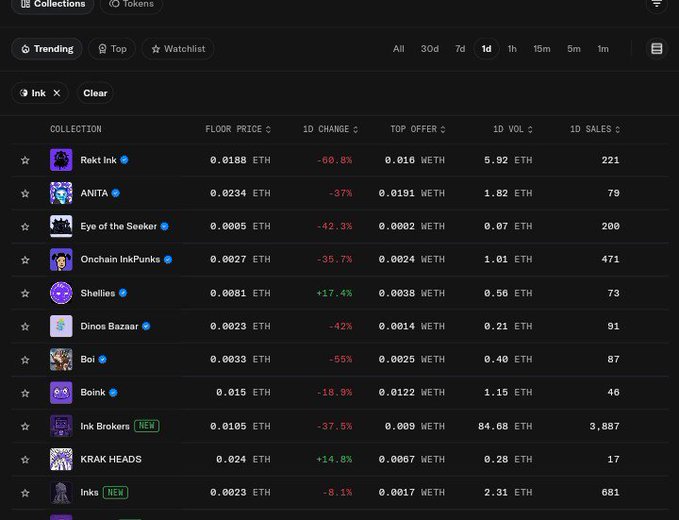Sort by 1D Sales column
The width and height of the screenshot is (679, 520).
click(x=595, y=129)
